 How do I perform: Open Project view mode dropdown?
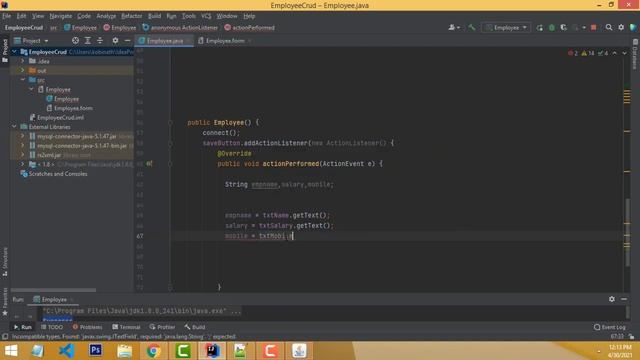click(31, 40)
